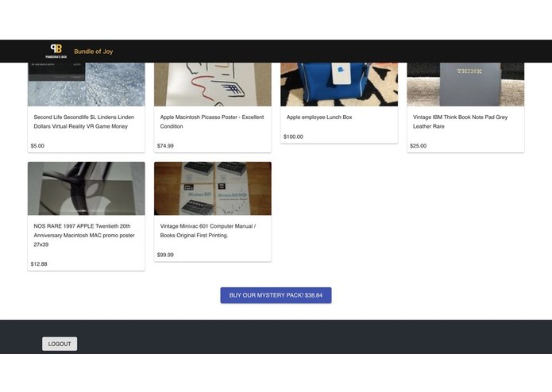Select the Vintage IBM Think Book title
This screenshot has width=552, height=392.
click(x=460, y=121)
